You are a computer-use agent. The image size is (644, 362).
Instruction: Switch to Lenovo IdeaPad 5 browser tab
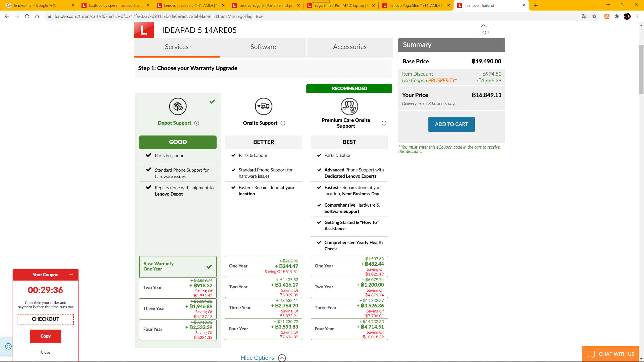190,5
